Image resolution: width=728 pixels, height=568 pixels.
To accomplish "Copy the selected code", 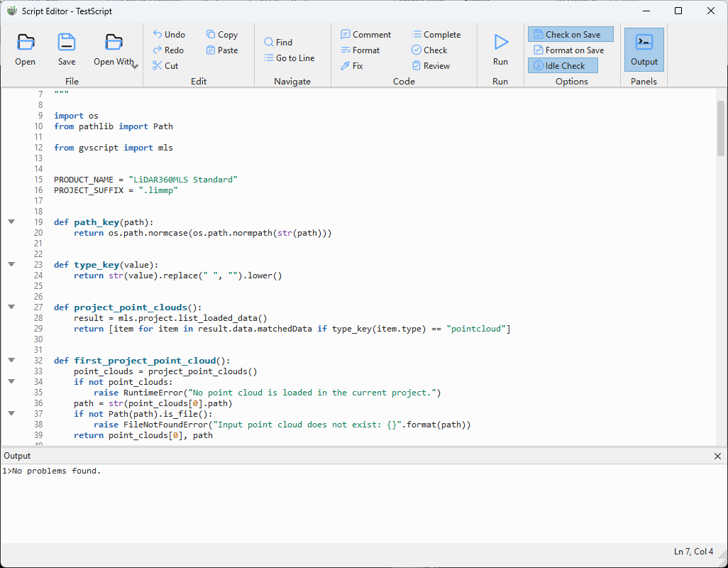I will pyautogui.click(x=222, y=34).
